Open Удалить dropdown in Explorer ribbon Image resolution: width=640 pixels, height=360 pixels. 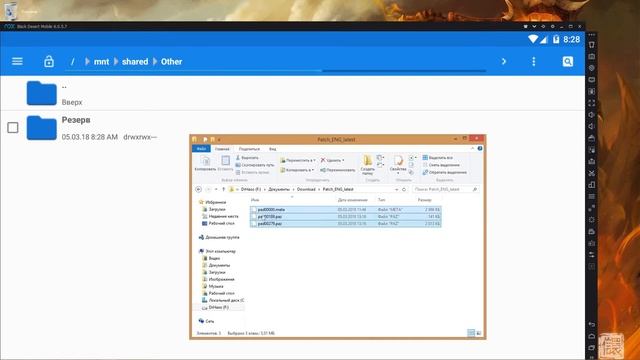[332, 160]
